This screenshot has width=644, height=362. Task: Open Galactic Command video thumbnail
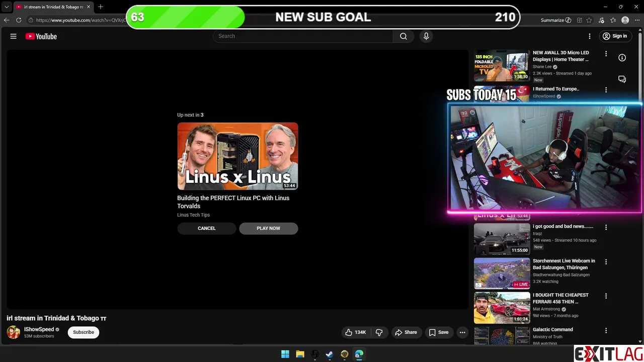[x=502, y=336]
